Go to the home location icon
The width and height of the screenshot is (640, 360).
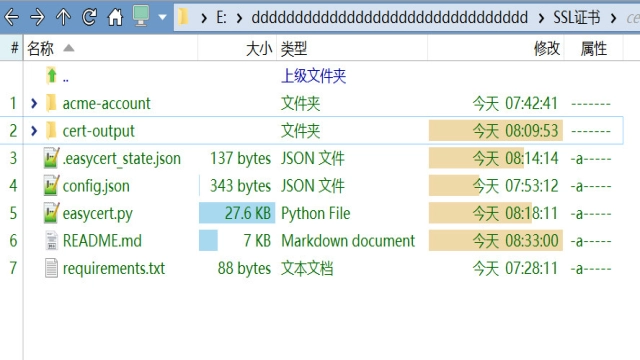115,18
